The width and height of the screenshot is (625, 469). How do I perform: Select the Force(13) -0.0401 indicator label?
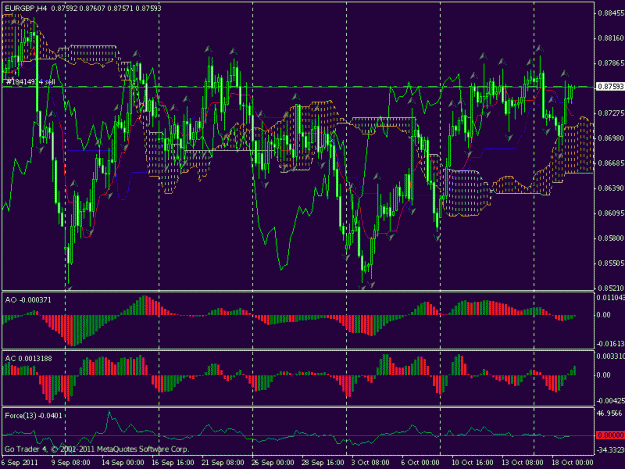click(33, 416)
